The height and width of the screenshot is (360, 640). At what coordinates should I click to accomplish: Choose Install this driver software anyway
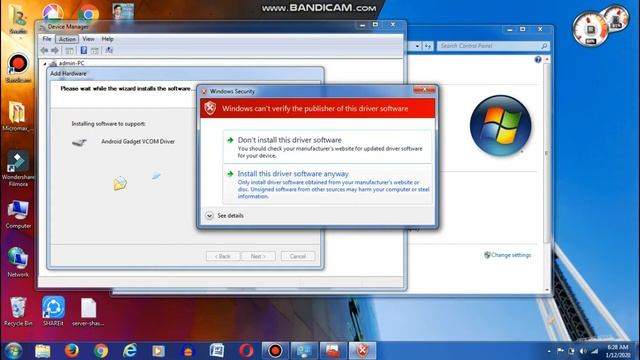(x=327, y=184)
